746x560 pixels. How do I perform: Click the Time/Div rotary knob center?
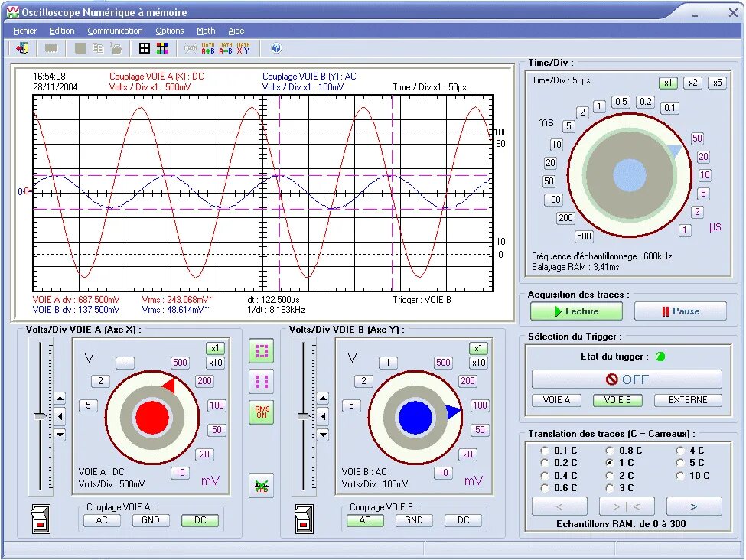[630, 175]
